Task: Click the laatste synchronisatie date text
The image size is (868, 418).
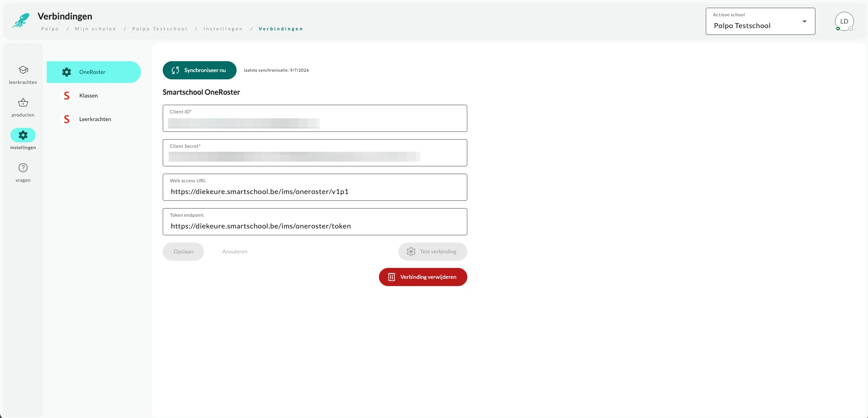Action: [276, 70]
